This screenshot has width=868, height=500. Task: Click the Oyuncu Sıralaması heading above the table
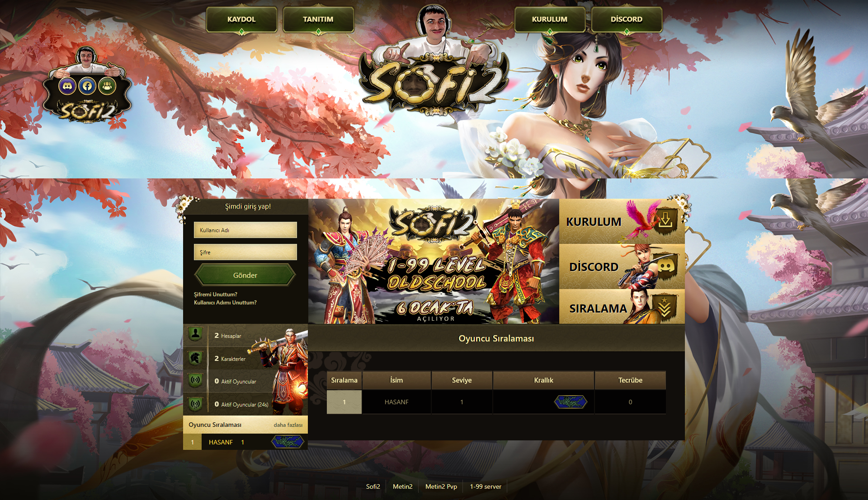click(x=496, y=338)
